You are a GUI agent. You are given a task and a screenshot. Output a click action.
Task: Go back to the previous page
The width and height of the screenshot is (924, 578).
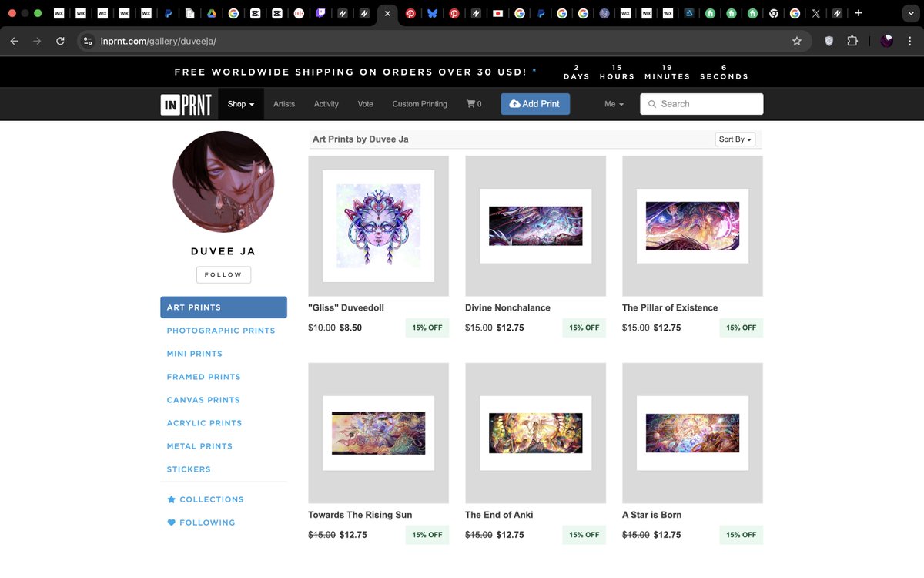click(14, 41)
